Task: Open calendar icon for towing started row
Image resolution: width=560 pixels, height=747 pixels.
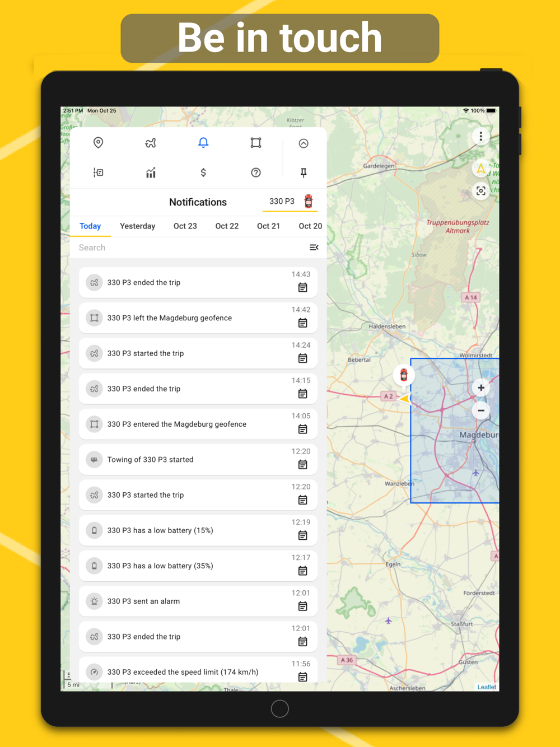Action: [x=303, y=465]
